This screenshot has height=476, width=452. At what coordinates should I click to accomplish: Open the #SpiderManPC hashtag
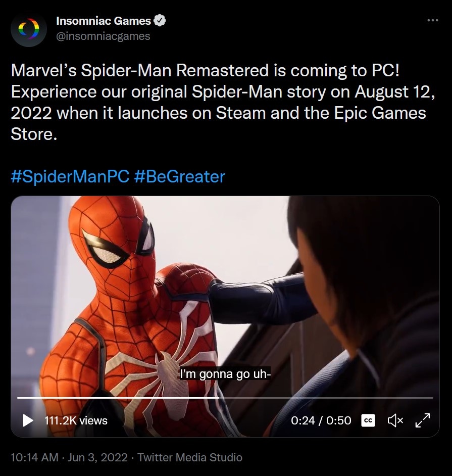70,176
